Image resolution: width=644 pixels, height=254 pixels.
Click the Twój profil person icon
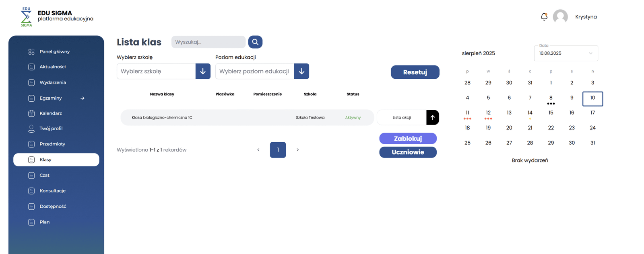click(31, 129)
